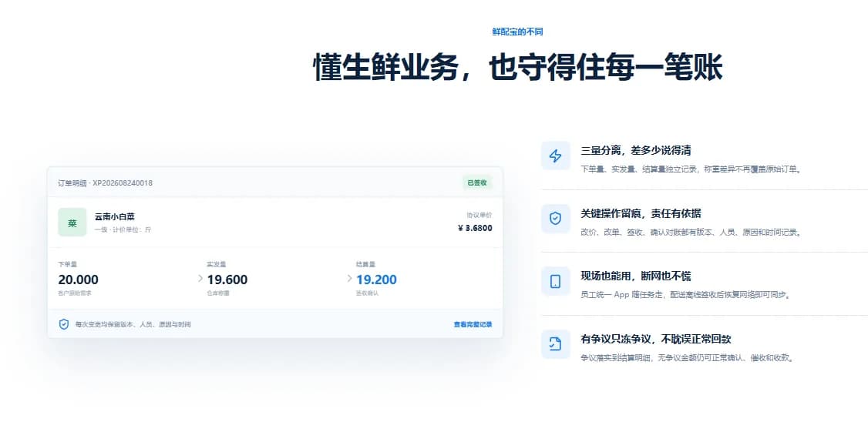868x442 pixels.
Task: Click the product name 云南小白菜
Action: point(115,216)
